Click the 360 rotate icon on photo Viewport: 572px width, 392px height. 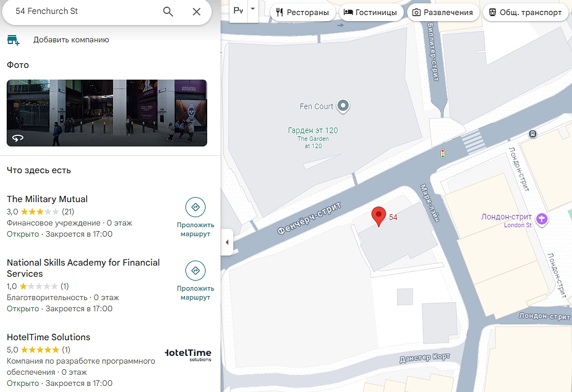(x=17, y=138)
